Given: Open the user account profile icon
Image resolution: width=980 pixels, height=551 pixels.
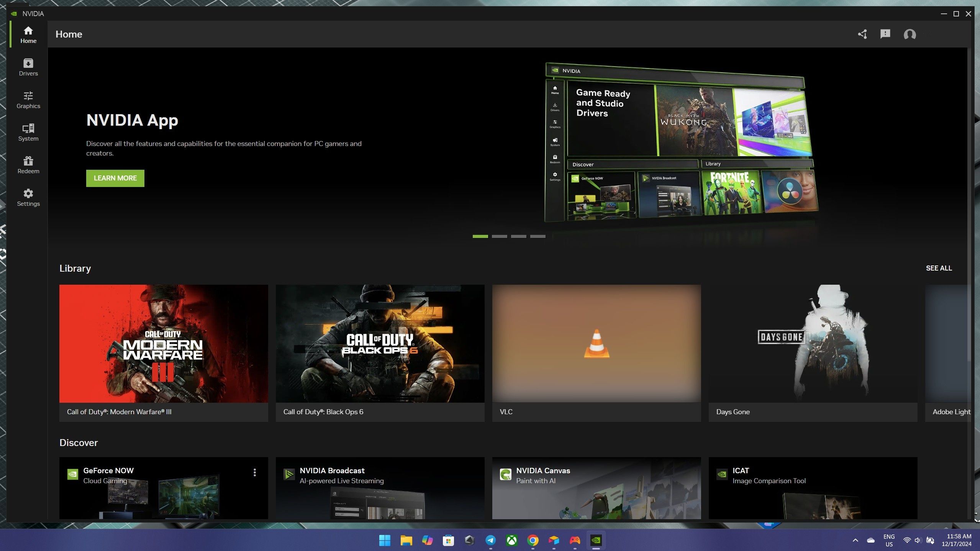Looking at the screenshot, I should (910, 34).
